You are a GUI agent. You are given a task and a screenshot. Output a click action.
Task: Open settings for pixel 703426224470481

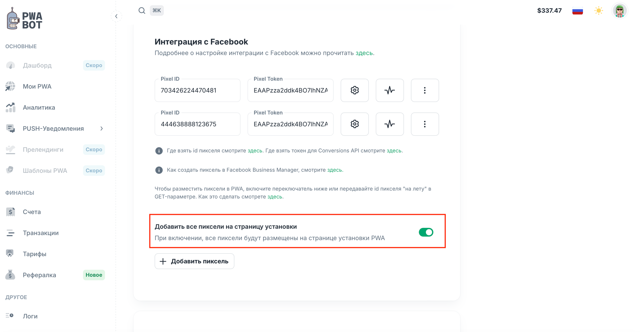pos(354,90)
